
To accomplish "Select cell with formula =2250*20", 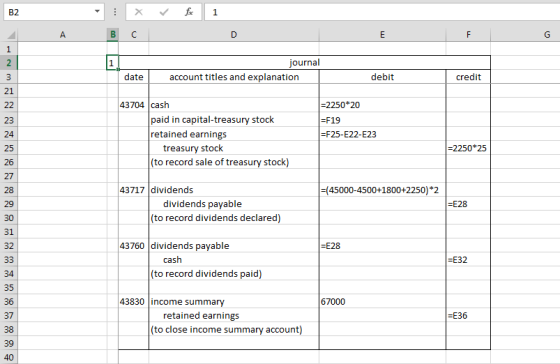I will pos(382,105).
